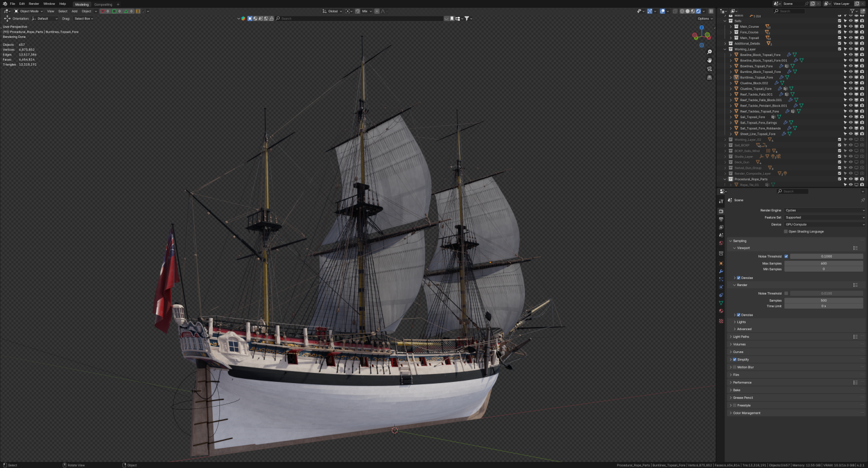The width and height of the screenshot is (868, 468).
Task: Click the Blender logo menu icon
Action: pyautogui.click(x=4, y=4)
